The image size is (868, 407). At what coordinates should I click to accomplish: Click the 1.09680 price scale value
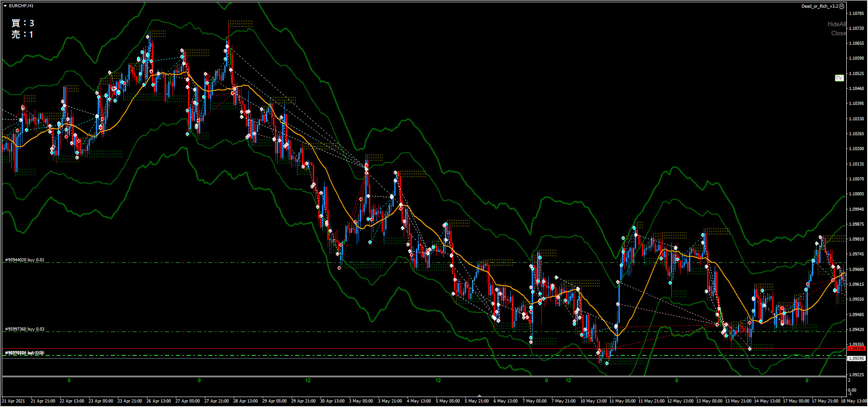pyautogui.click(x=856, y=270)
